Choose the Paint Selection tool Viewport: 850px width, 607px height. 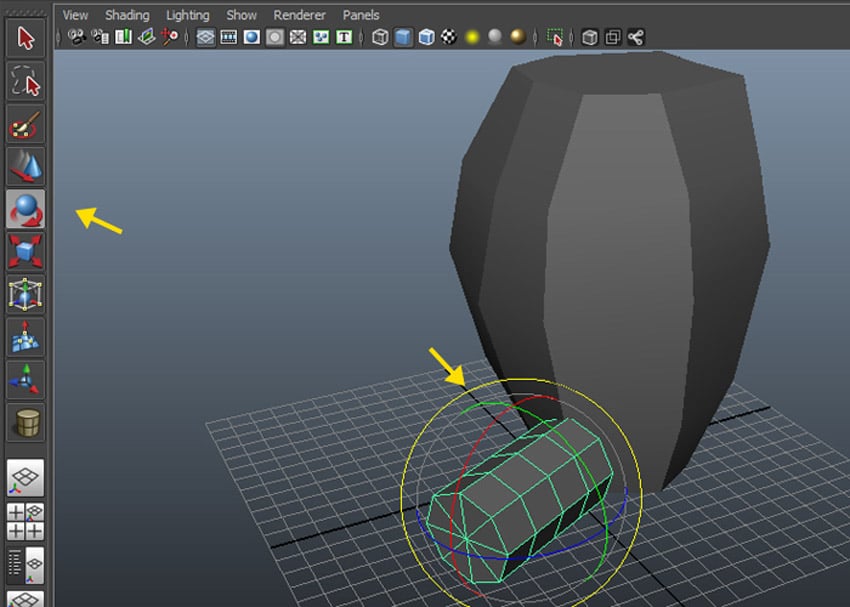25,124
